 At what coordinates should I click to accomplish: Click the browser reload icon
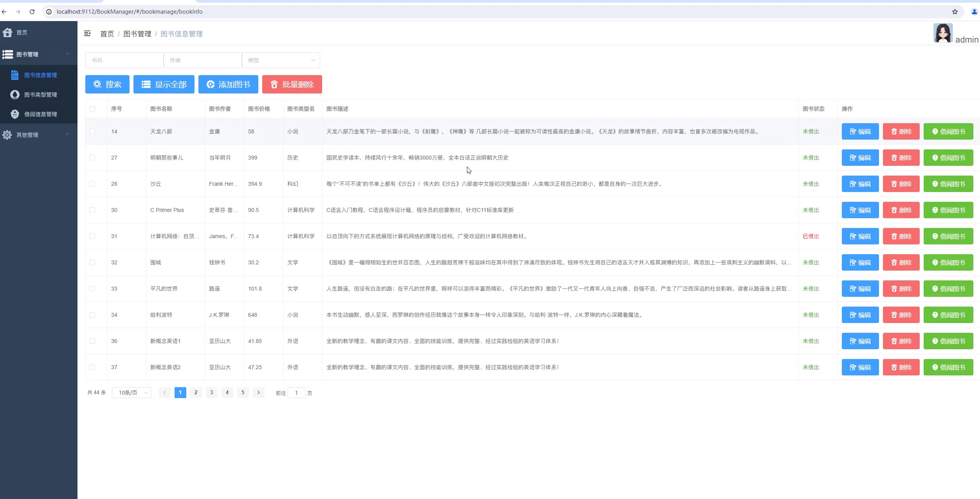[32, 12]
